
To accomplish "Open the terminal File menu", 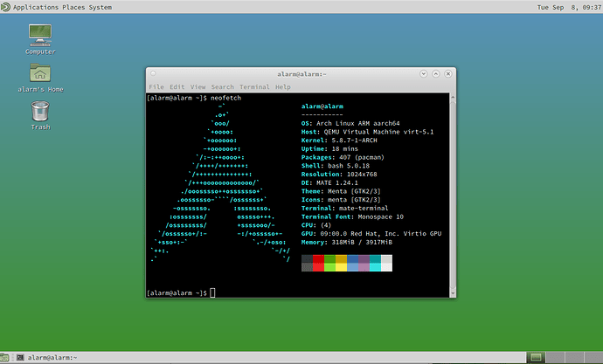I will click(156, 87).
